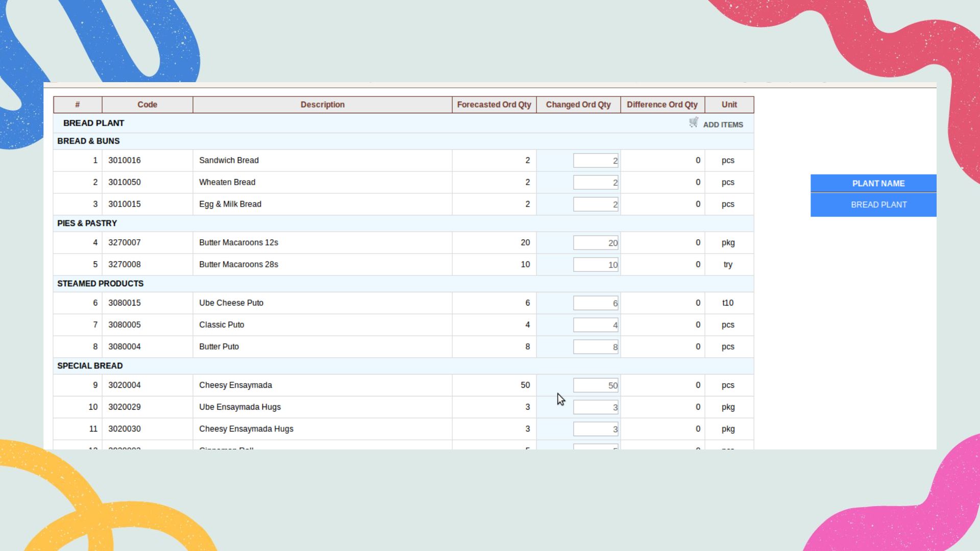Click the ADD ITEMS link

coord(723,124)
